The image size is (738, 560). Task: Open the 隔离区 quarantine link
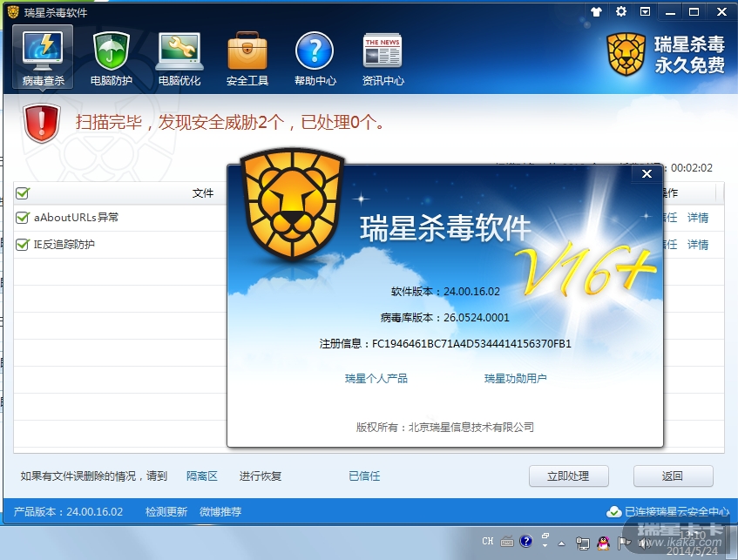click(x=202, y=476)
